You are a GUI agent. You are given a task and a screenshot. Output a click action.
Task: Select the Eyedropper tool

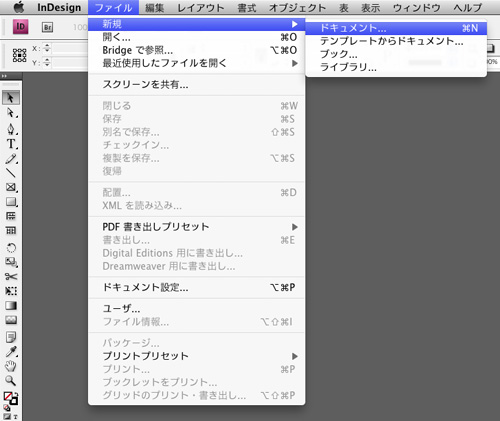(x=11, y=352)
